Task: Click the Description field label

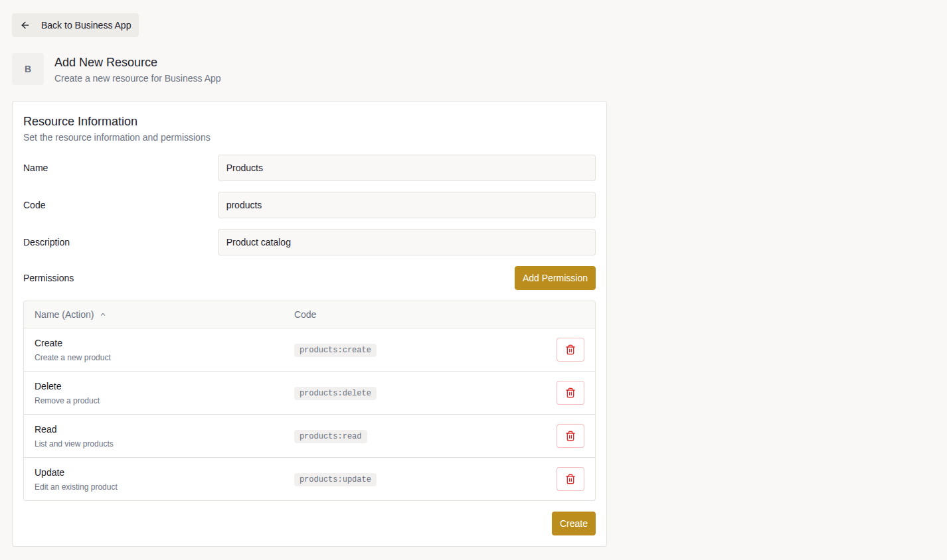Action: pos(46,242)
